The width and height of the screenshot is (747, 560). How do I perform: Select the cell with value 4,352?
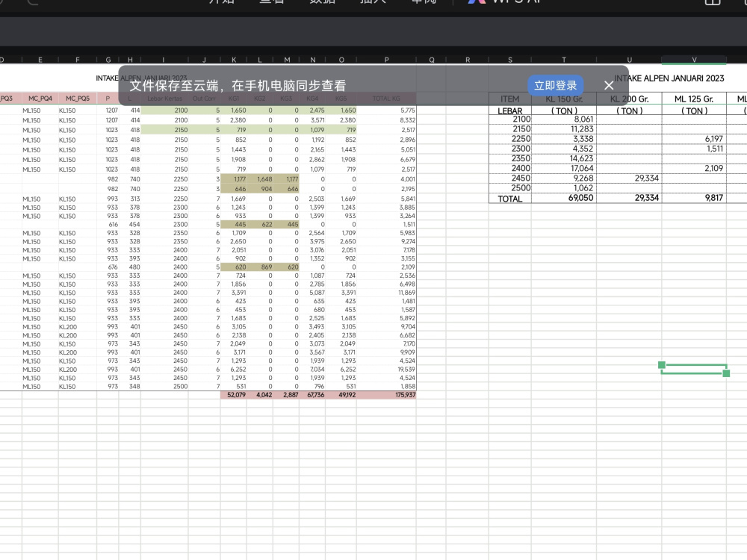pos(563,149)
